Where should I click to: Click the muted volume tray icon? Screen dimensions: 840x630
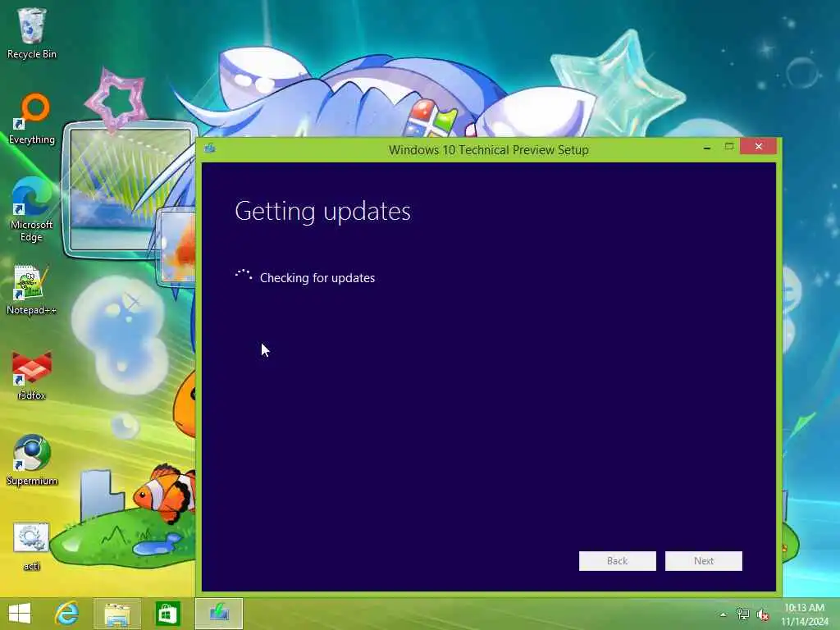(763, 615)
